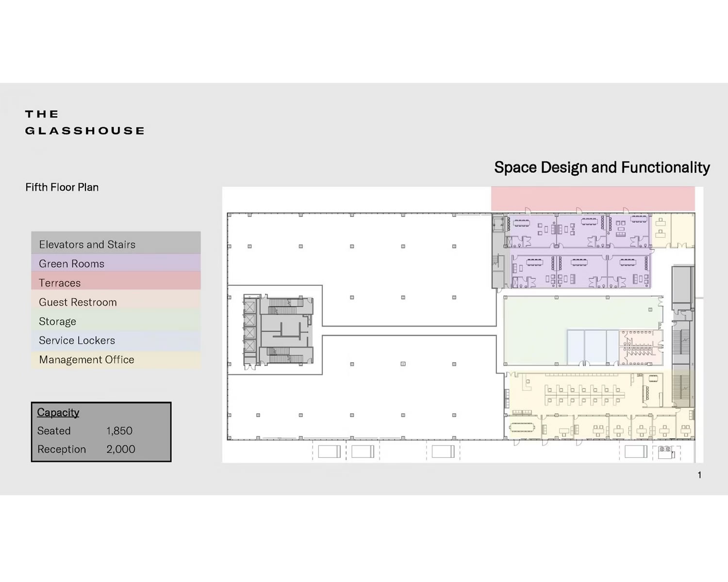Expand the Guest Restroom legend row
The image size is (728, 582).
[77, 302]
